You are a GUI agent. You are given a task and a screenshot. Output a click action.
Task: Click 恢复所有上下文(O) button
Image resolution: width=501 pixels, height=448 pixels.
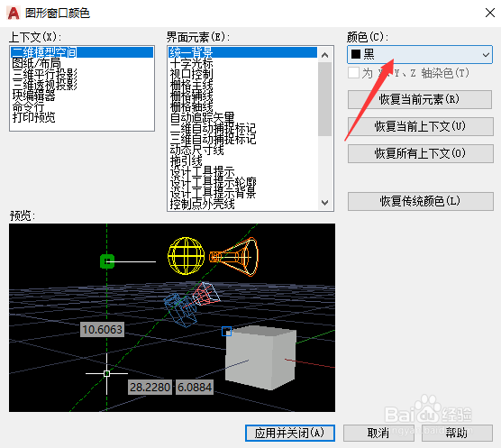point(421,154)
